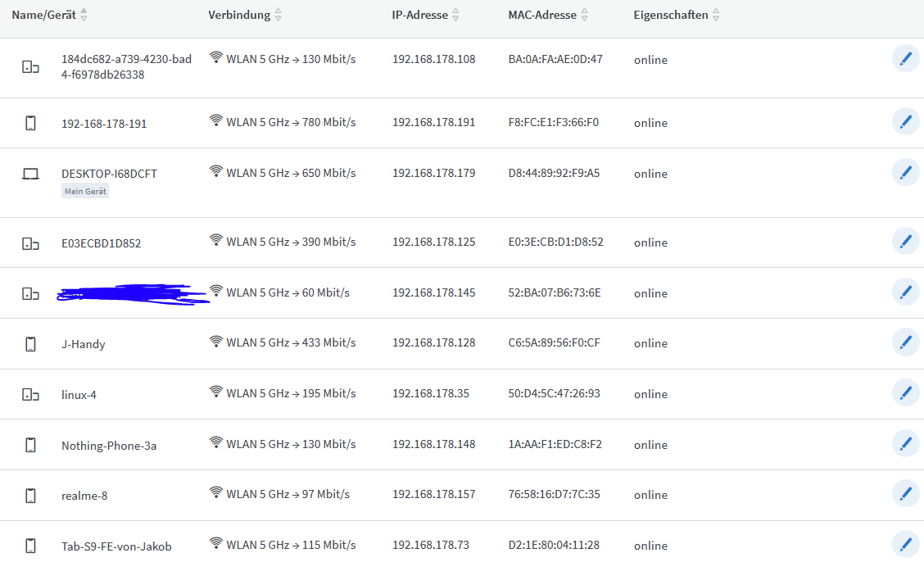Click the E03ECBD1D852 device name
The image size is (924, 562).
[102, 243]
